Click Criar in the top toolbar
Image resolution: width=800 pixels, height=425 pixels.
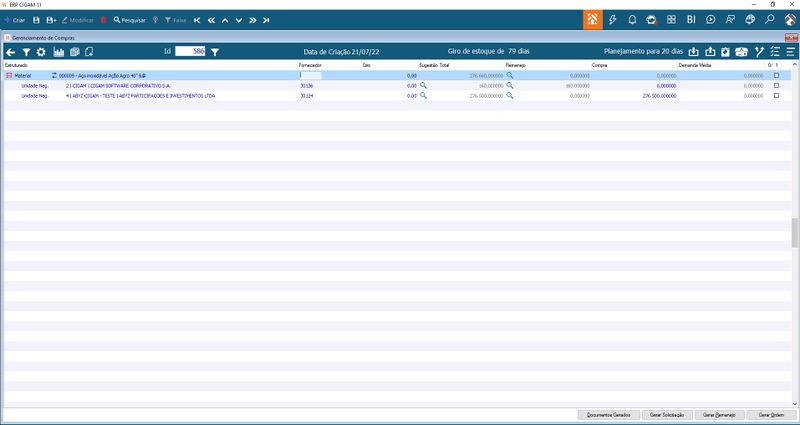click(x=14, y=20)
